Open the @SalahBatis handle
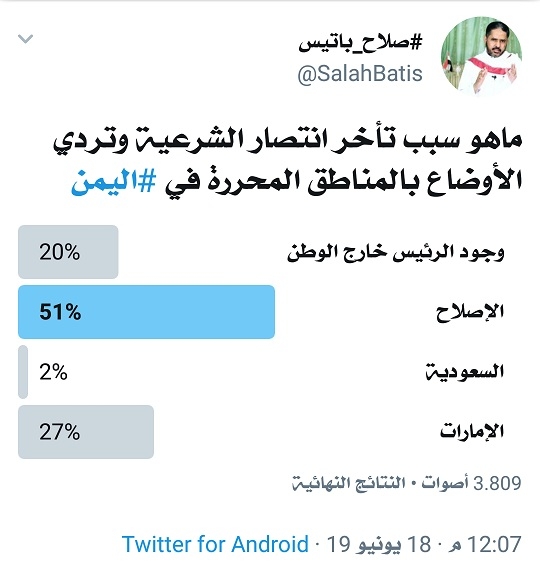The width and height of the screenshot is (540, 575). 360,73
